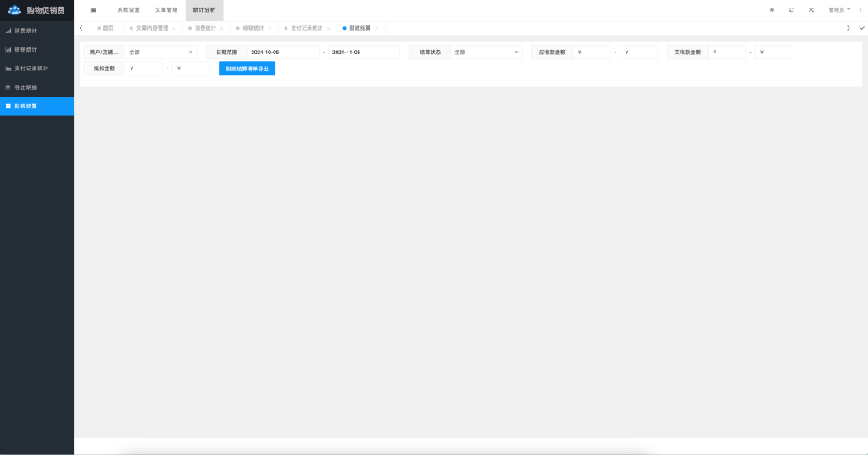Switch to the 消费统计 tab
The height and width of the screenshot is (455, 868).
[205, 28]
